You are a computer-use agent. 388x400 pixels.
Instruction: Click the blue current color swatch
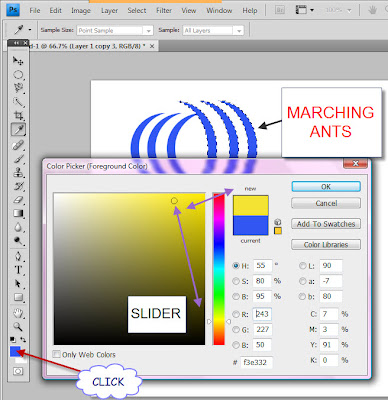point(251,225)
